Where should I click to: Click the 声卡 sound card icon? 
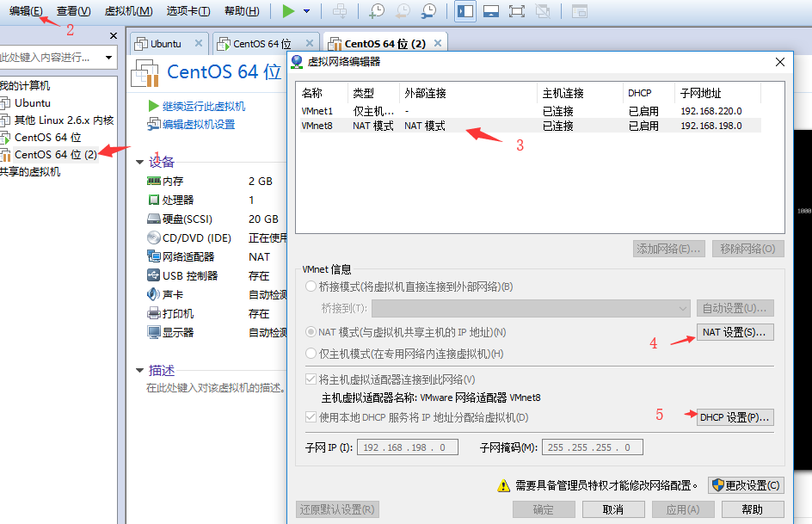(x=153, y=294)
